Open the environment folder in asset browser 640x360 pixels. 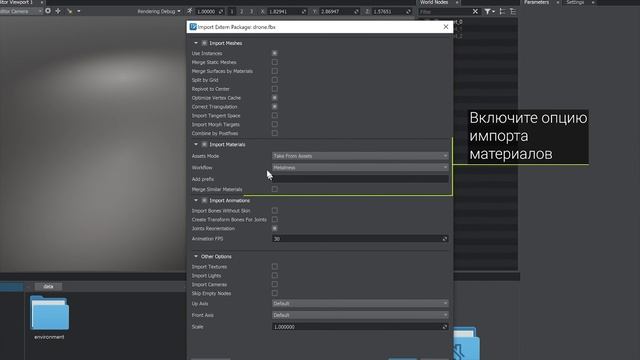(49, 313)
